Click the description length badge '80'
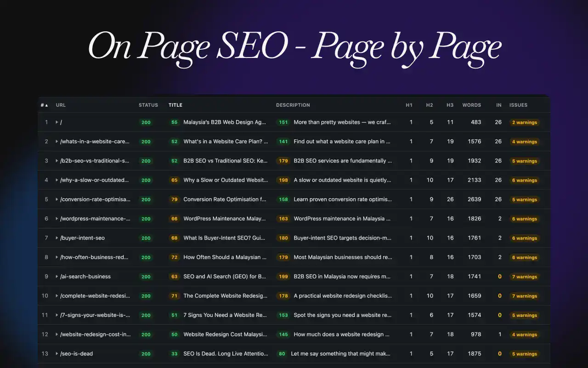 click(282, 354)
